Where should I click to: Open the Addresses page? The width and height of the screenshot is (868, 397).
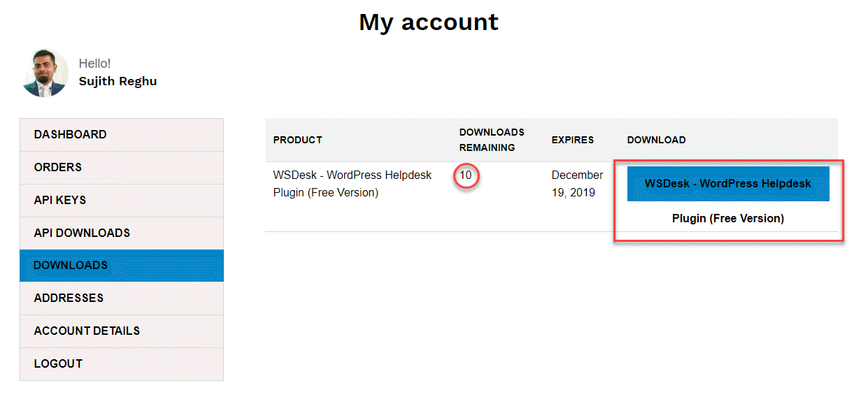tap(122, 298)
